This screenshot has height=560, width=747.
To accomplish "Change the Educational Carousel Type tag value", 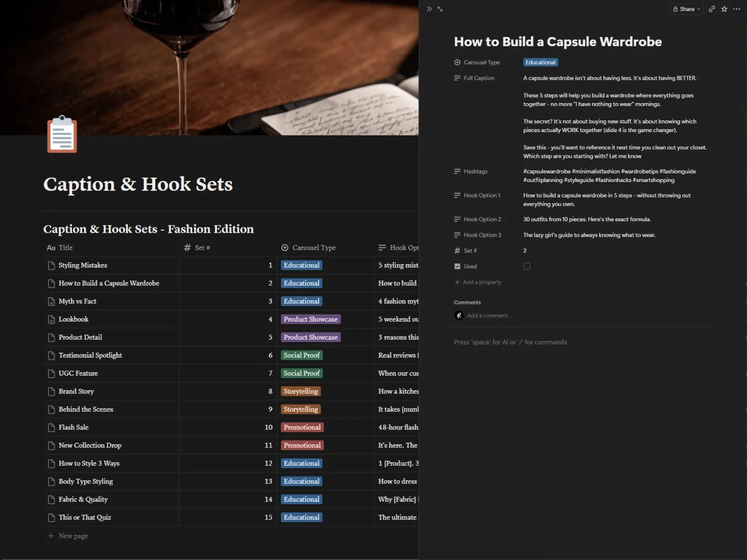I will click(x=541, y=63).
